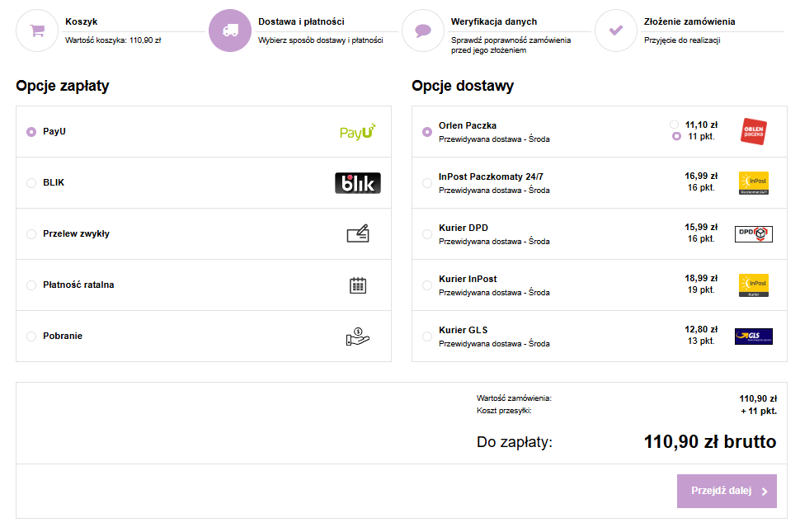Click the PayU logo
Screen dimensions: 800x532
point(357,132)
